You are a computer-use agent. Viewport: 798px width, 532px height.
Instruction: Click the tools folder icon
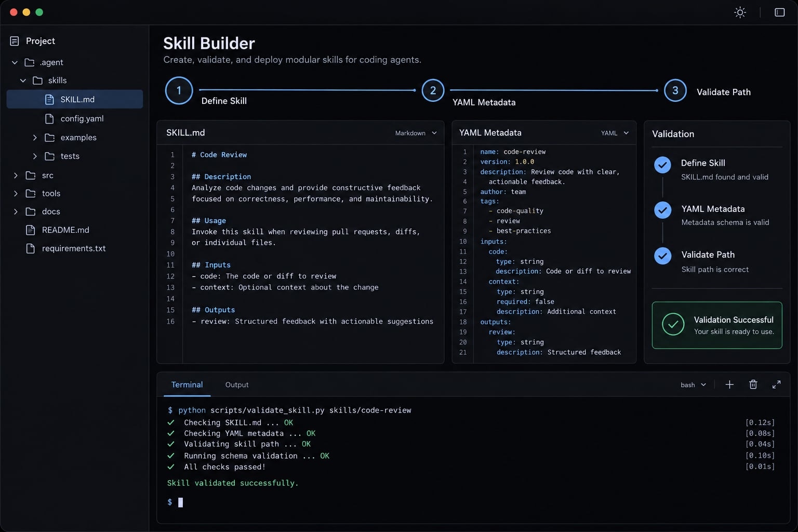pos(31,193)
